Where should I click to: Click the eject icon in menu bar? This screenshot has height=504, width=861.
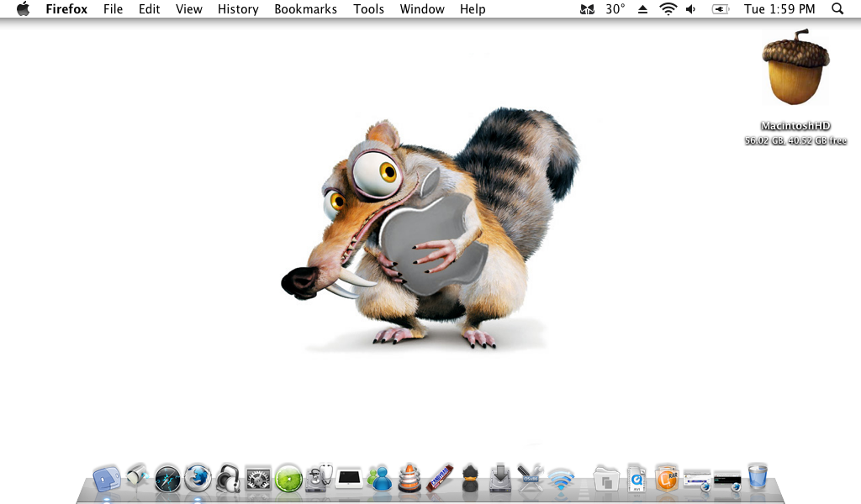(x=642, y=9)
